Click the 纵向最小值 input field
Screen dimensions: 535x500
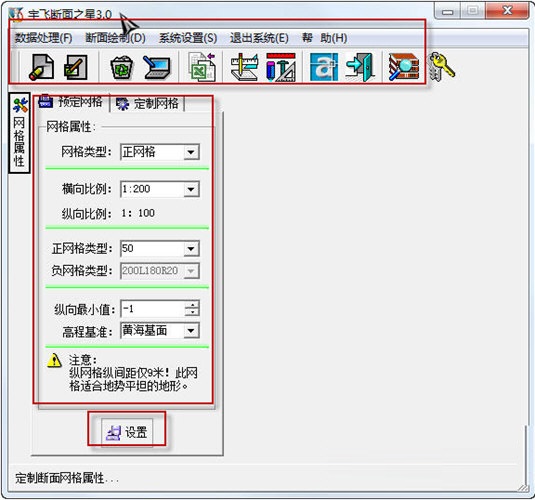coord(153,309)
